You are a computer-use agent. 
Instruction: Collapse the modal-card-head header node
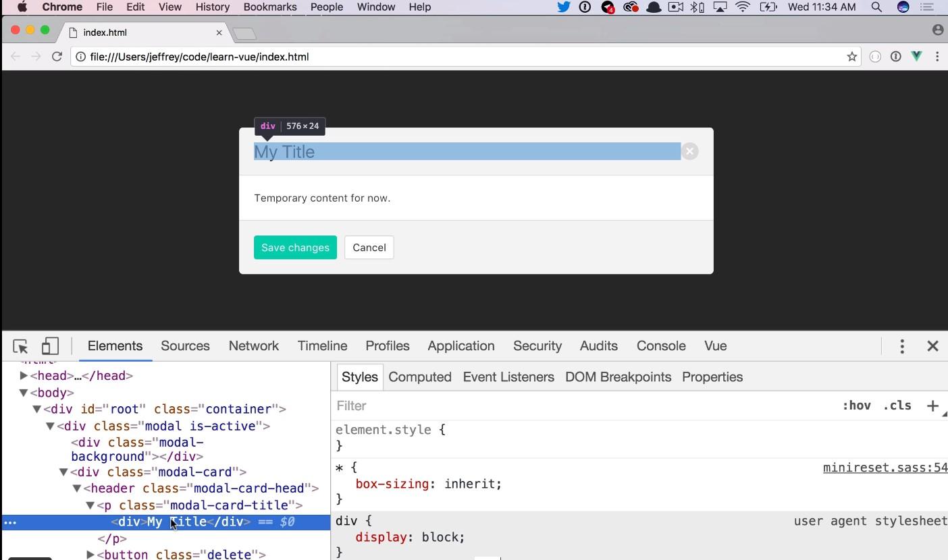[77, 488]
